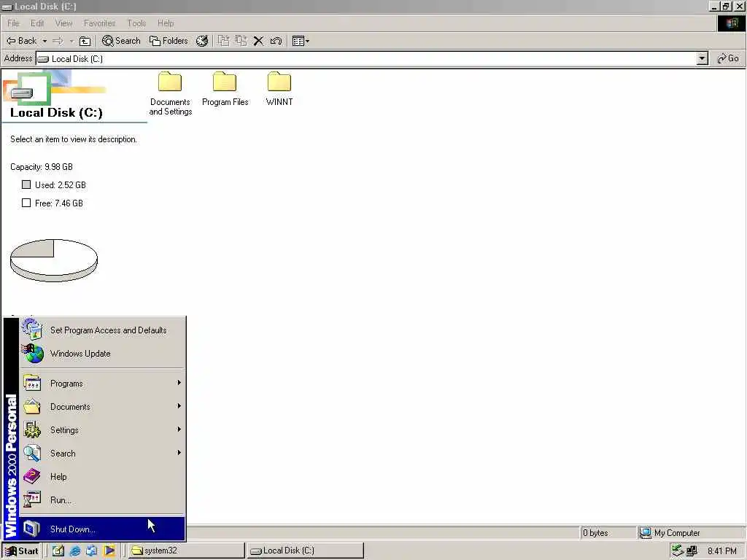
Task: Click the network tray icon with two monitors
Action: point(692,551)
